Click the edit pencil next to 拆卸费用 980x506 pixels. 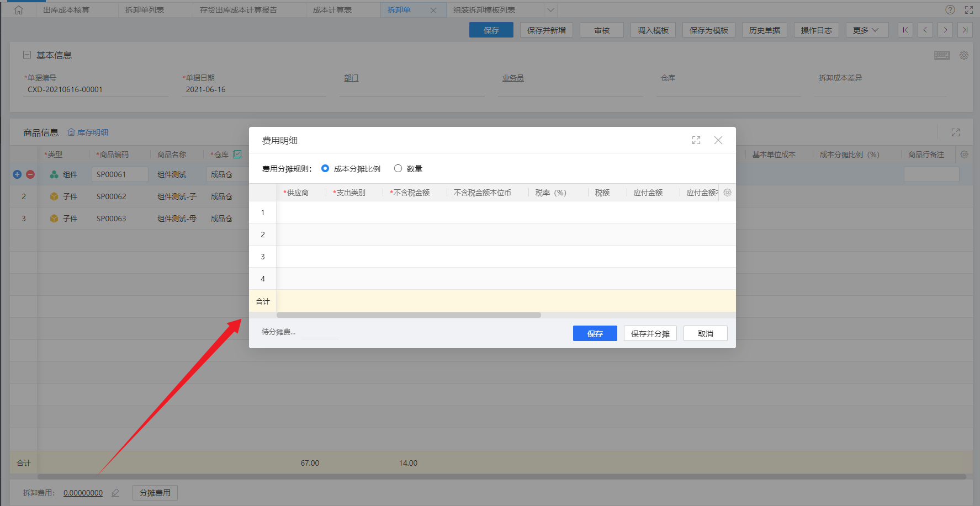click(x=115, y=493)
